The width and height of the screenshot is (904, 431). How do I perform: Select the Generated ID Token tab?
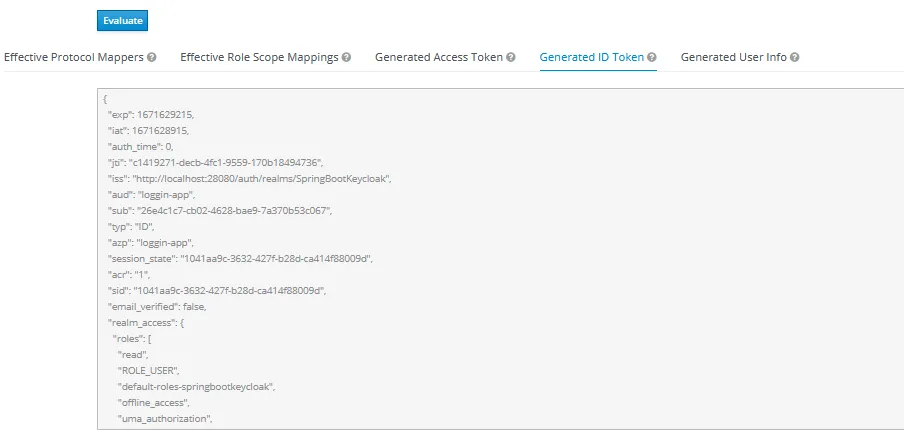(591, 57)
